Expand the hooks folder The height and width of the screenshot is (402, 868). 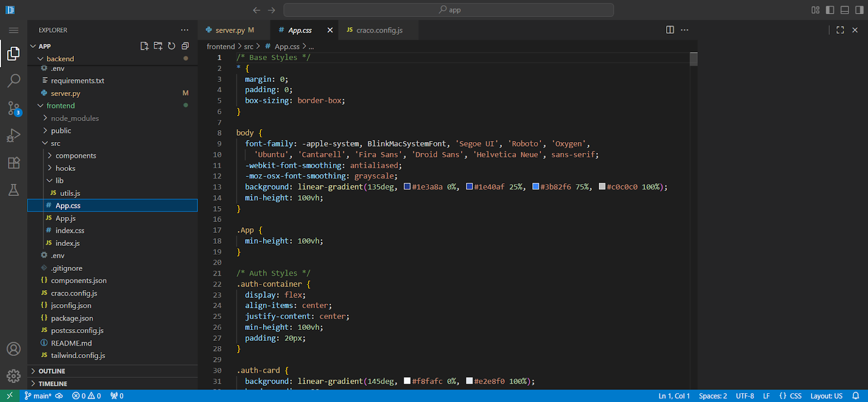pos(112,168)
